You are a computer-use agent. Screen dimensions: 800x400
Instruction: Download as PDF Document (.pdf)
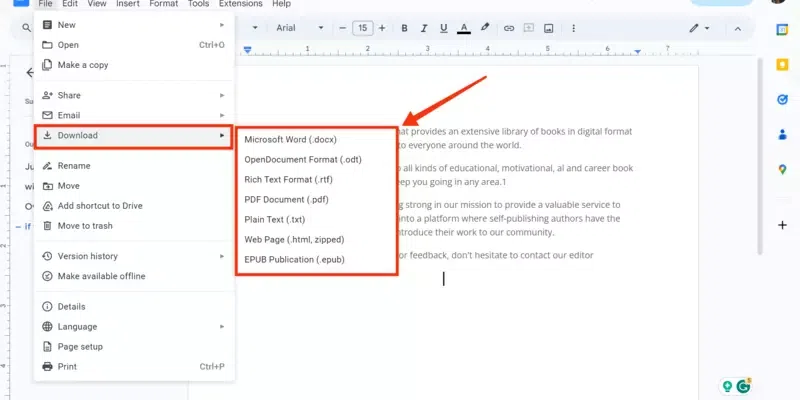pyautogui.click(x=316, y=199)
